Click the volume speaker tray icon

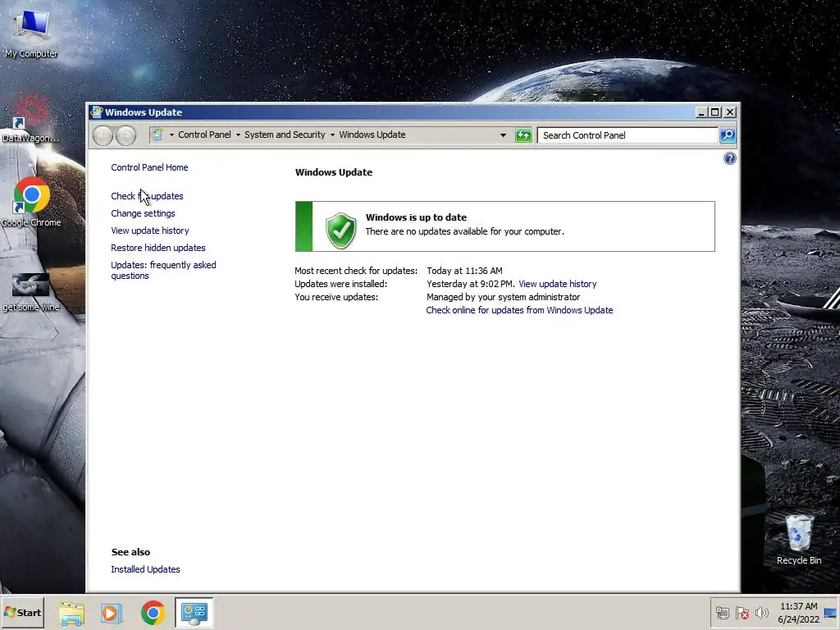pyautogui.click(x=761, y=613)
